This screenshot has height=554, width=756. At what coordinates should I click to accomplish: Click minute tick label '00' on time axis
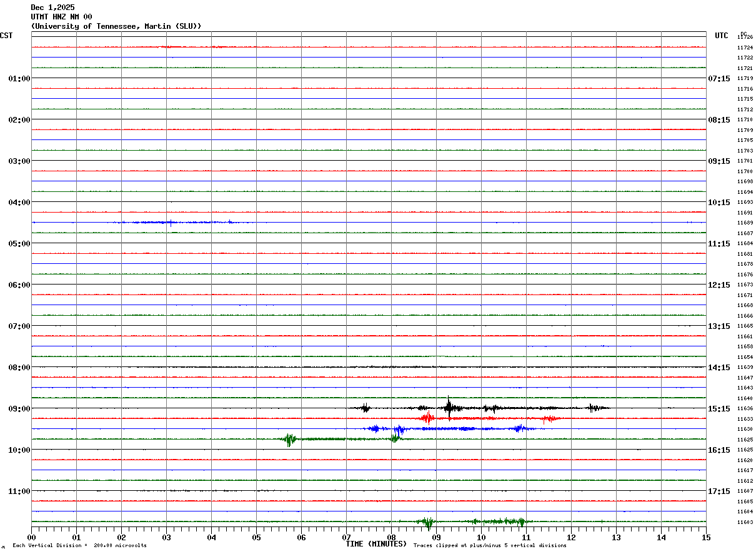[x=31, y=538]
